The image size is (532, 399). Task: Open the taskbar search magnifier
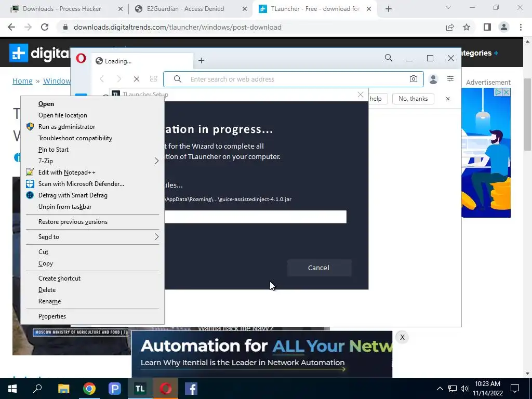tap(38, 388)
